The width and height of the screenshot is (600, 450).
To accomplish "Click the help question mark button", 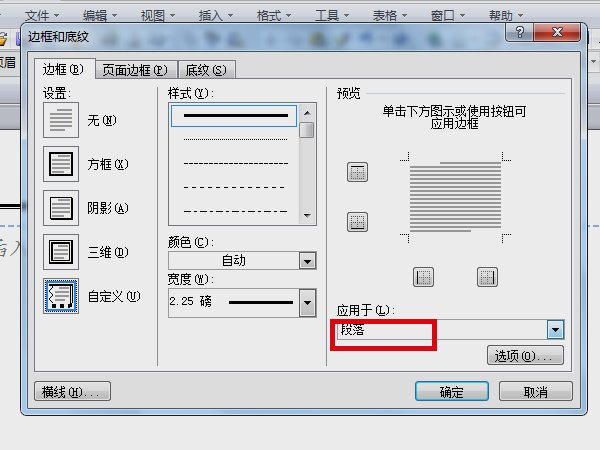I will coord(520,32).
